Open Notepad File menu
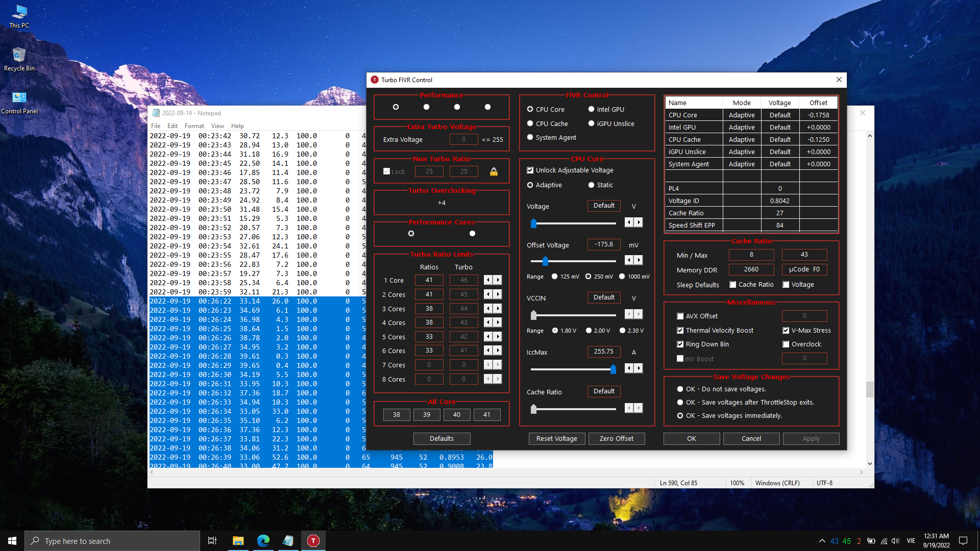980x551 pixels. [x=156, y=126]
